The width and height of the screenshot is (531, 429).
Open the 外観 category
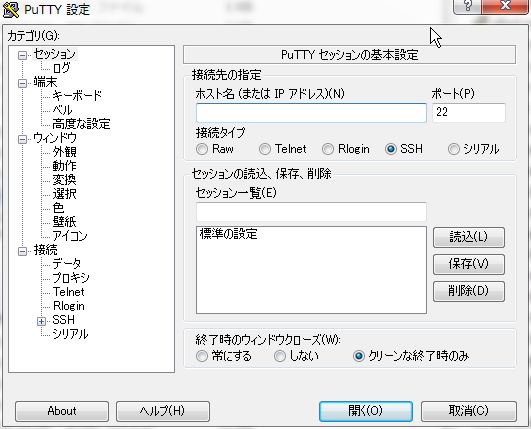[x=64, y=152]
